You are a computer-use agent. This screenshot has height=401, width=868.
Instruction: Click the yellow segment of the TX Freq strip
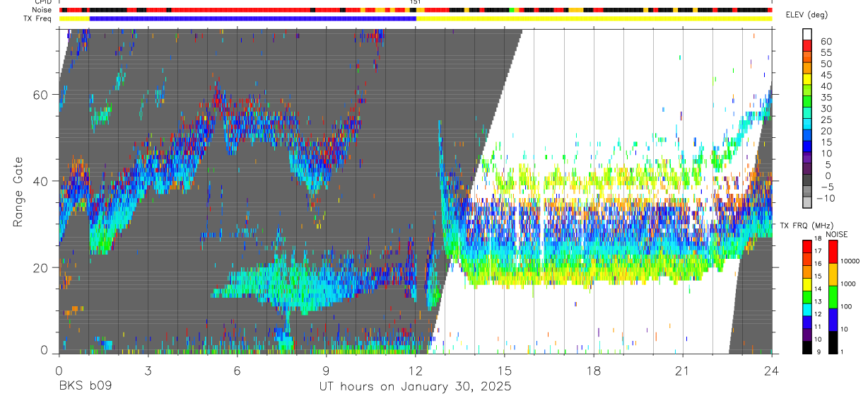coord(594,18)
